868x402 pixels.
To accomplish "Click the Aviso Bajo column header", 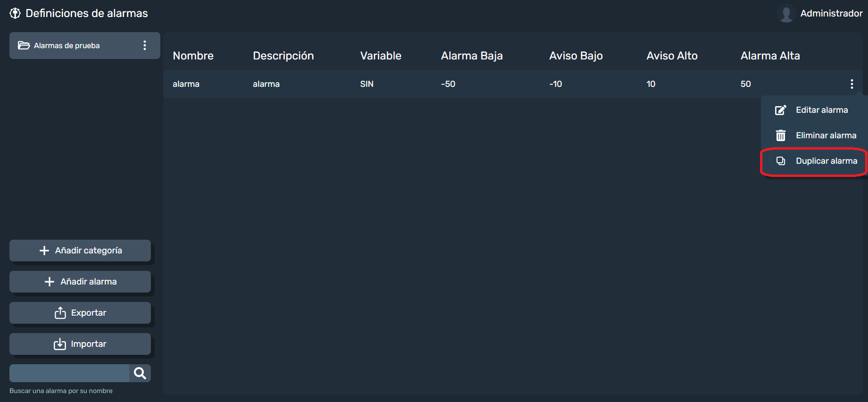I will point(576,56).
